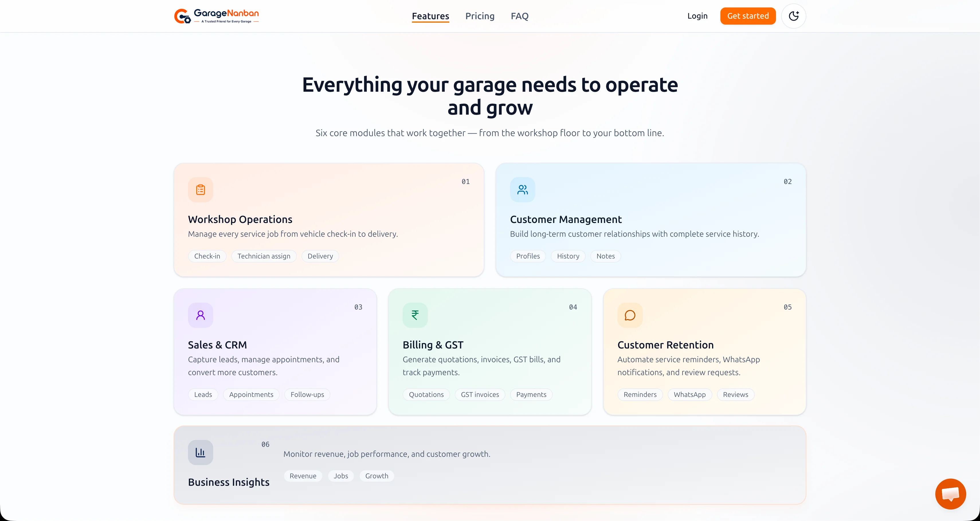
Task: Click 'Manage every service job' description
Action: [293, 234]
